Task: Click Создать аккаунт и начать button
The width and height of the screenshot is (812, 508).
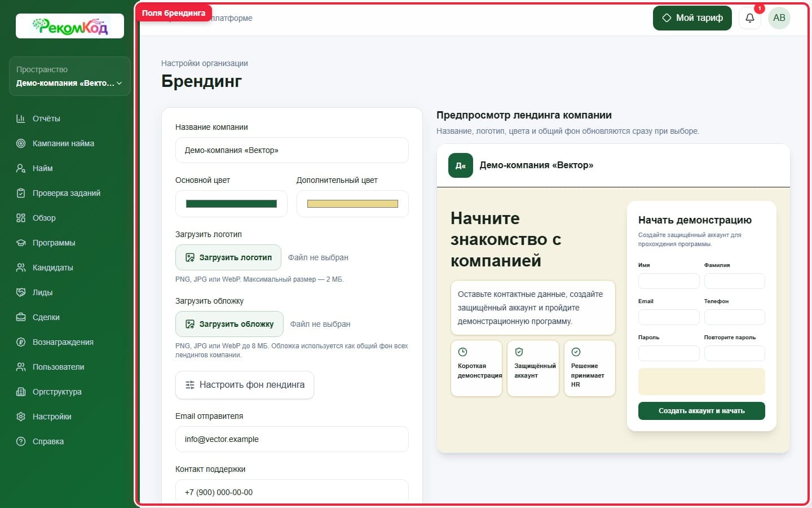Action: pos(701,411)
